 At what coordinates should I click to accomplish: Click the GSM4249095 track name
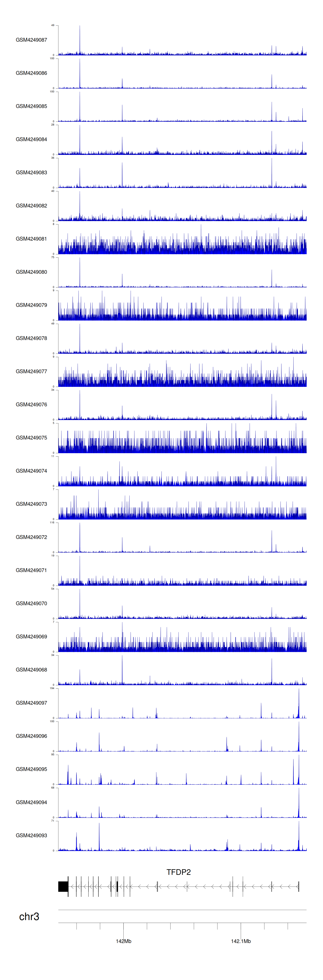tap(31, 769)
